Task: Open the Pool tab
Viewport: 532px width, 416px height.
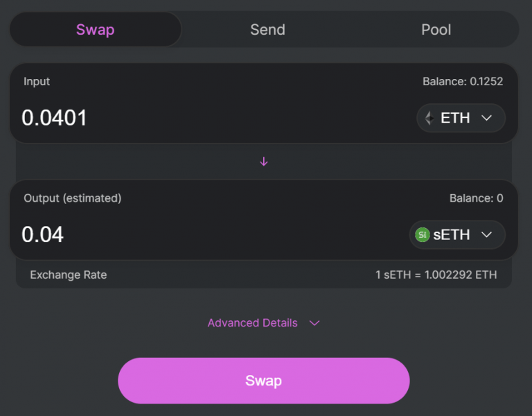Action: pyautogui.click(x=436, y=30)
